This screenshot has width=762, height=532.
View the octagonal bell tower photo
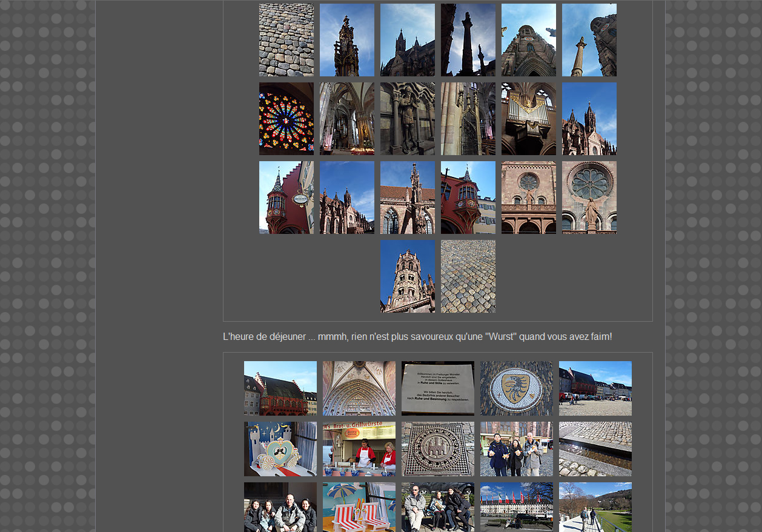407,276
